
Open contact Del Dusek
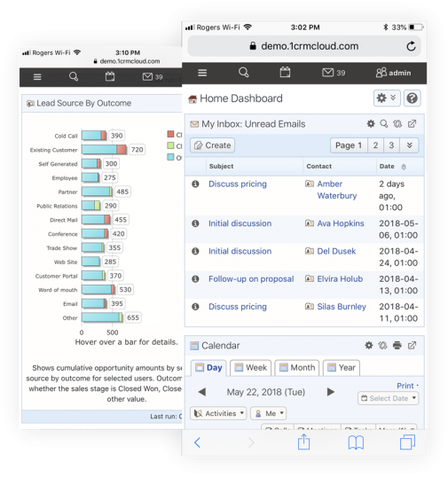[336, 251]
